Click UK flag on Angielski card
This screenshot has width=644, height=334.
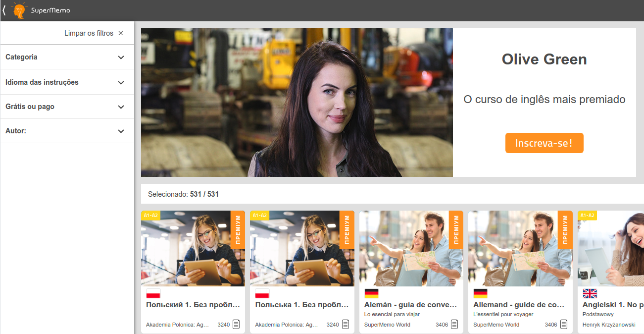[590, 293]
